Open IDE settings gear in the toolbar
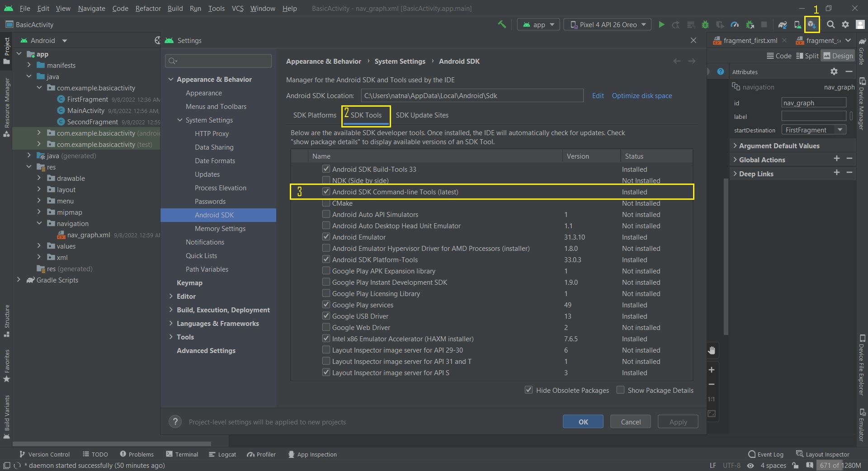The height and width of the screenshot is (471, 868). 845,25
